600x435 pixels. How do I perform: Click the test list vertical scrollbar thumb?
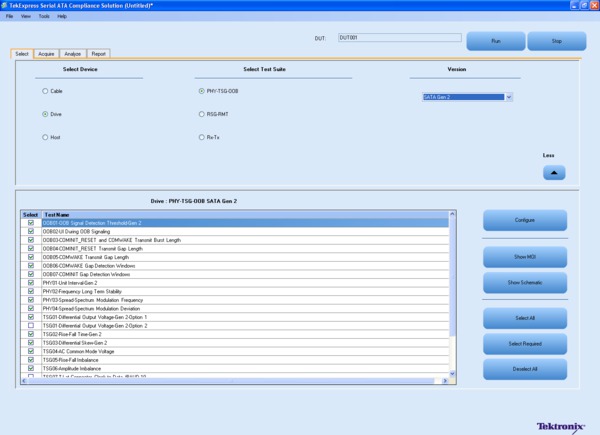[x=452, y=277]
